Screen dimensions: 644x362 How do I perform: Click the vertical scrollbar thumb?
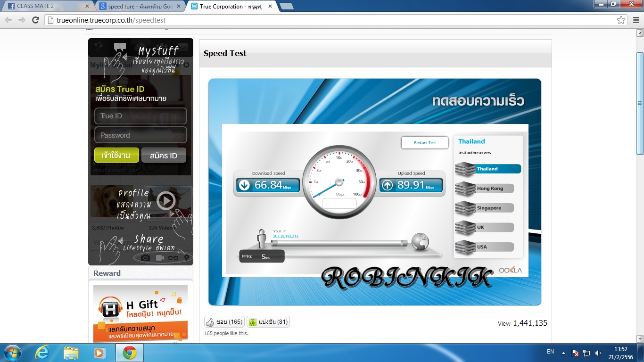pyautogui.click(x=640, y=103)
